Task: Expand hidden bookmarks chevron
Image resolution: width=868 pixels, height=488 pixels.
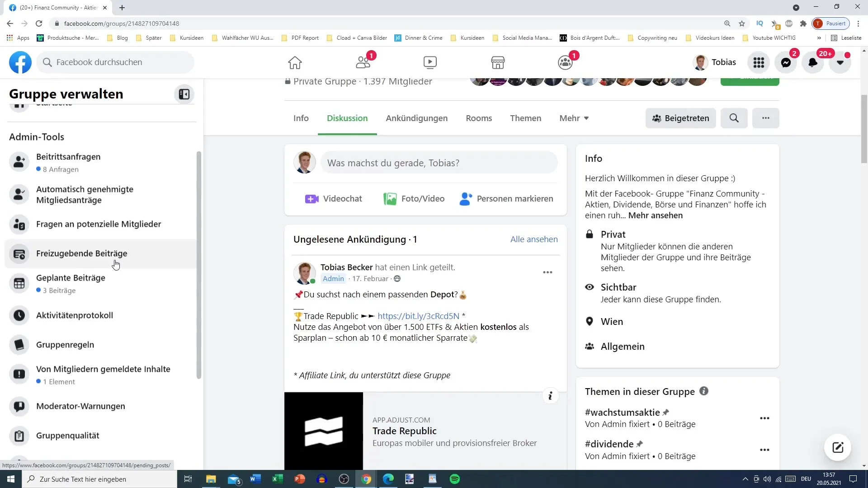Action: click(x=819, y=38)
